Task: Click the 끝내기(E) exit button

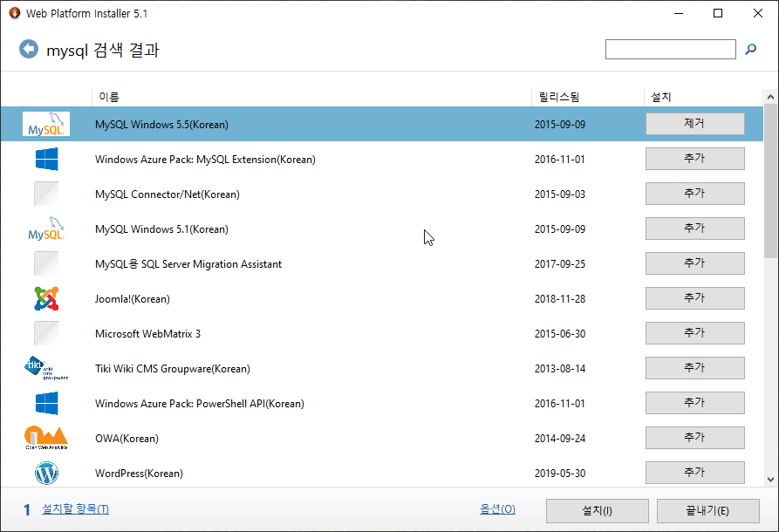Action: [708, 511]
